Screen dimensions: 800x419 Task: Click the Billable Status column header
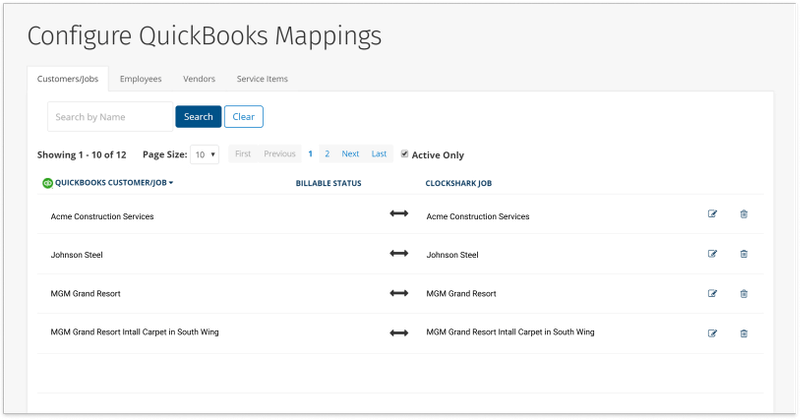point(329,183)
